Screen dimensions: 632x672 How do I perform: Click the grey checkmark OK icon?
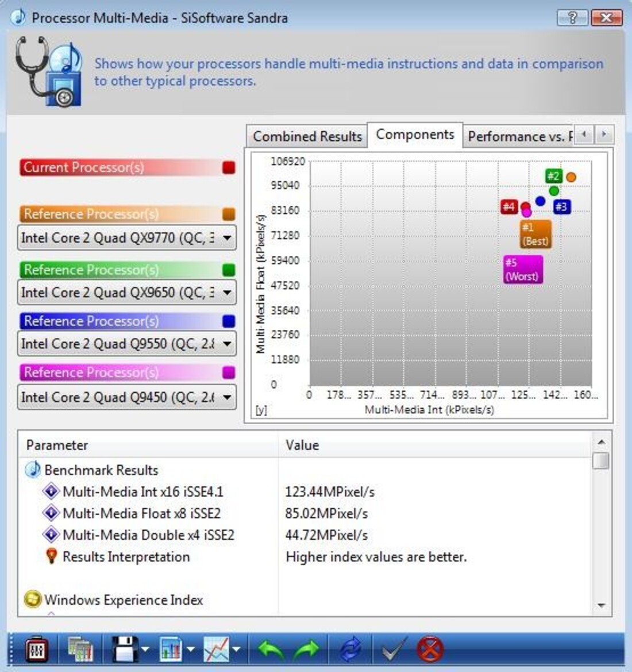[x=395, y=650]
